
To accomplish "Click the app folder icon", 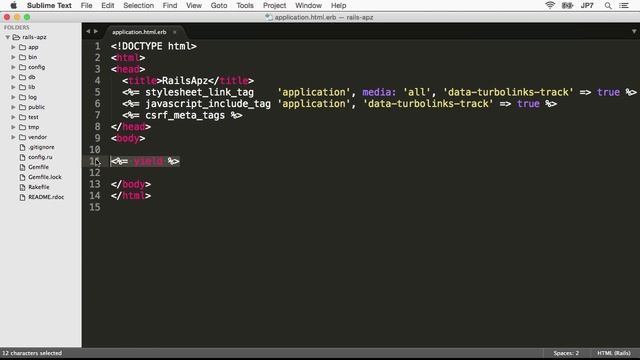I will [22, 47].
